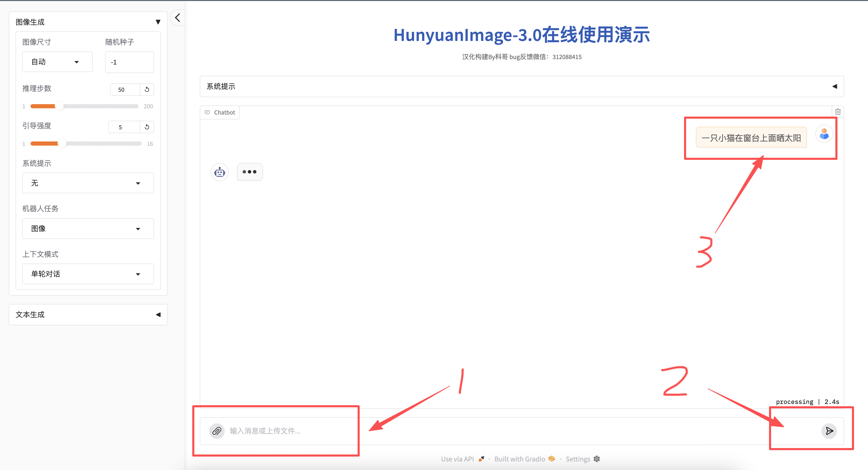Click the Gradio logo icon in footer
Screen dimensions: 868x470
[552, 459]
